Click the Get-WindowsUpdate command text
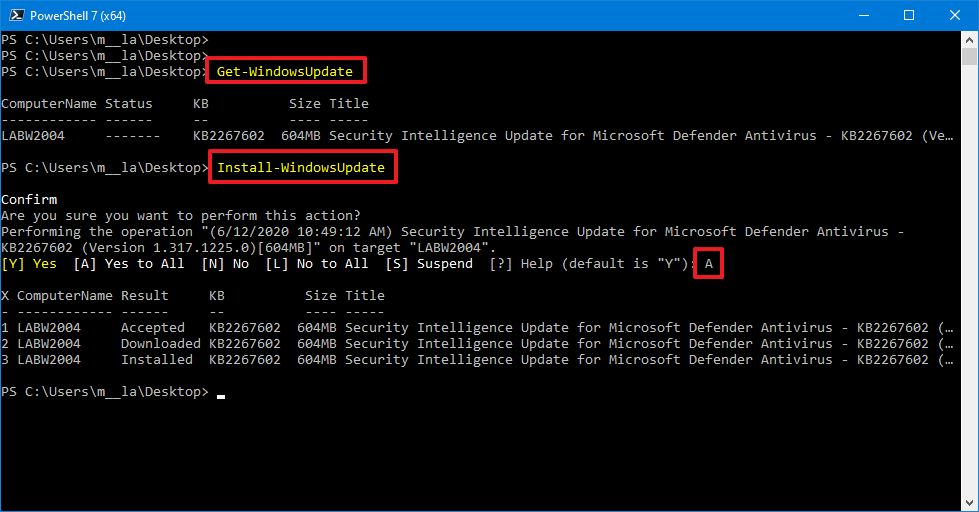This screenshot has width=979, height=512. (285, 71)
